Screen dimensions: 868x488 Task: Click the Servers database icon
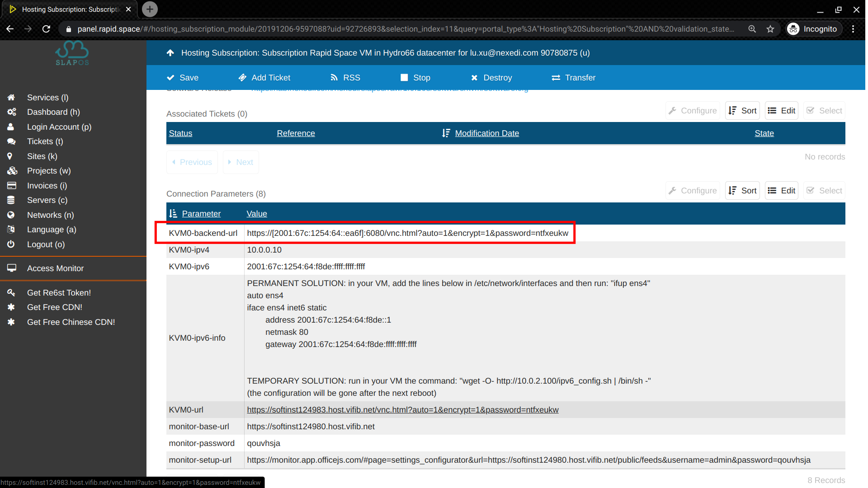pyautogui.click(x=11, y=200)
